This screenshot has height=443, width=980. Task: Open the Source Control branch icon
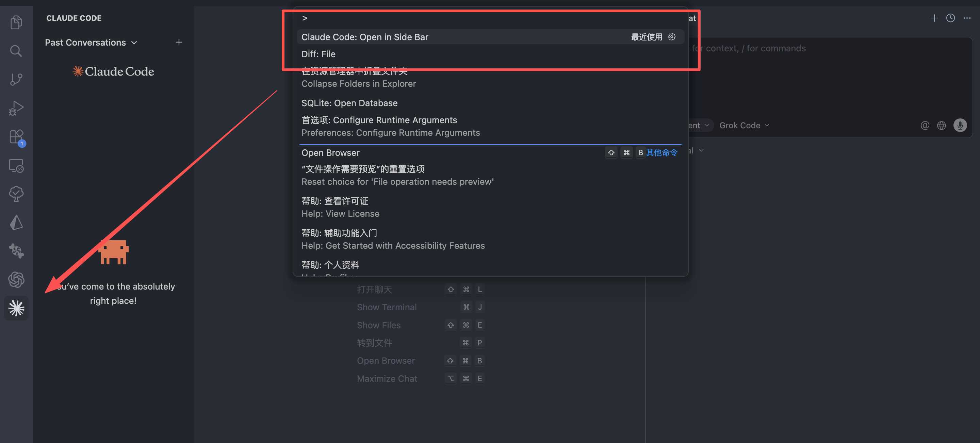pos(16,79)
